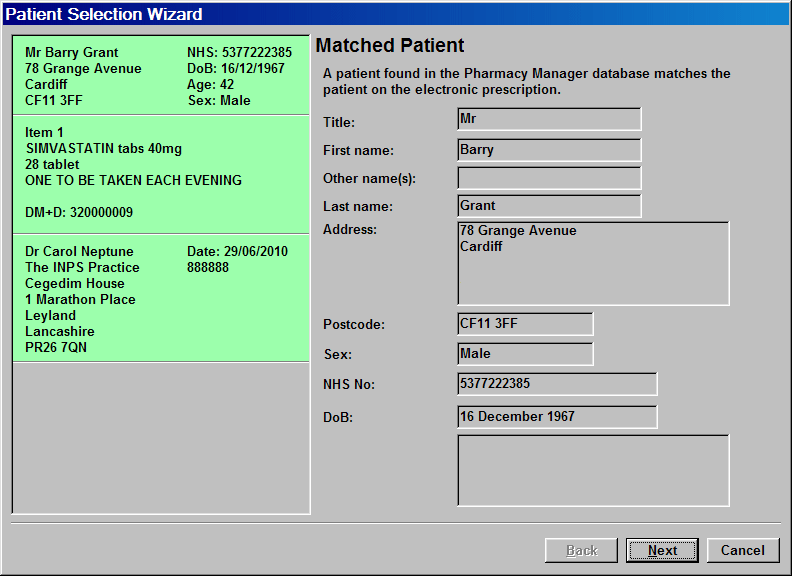Select the Mr Barry Grant patient panel

(x=160, y=77)
